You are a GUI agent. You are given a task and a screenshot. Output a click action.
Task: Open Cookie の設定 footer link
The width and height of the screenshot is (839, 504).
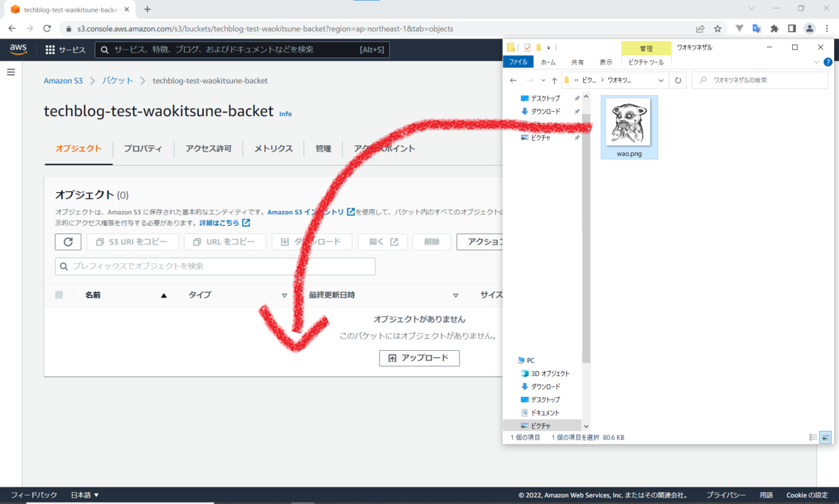tap(807, 495)
